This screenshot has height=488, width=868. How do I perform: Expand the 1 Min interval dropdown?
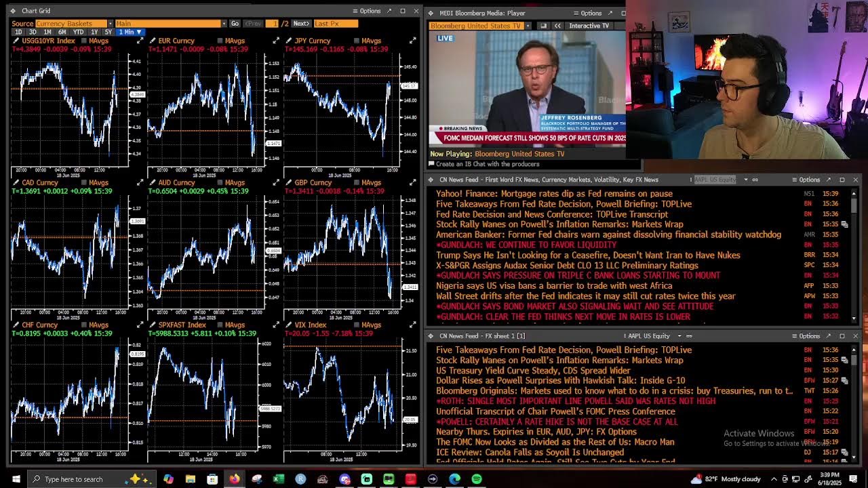coord(130,32)
